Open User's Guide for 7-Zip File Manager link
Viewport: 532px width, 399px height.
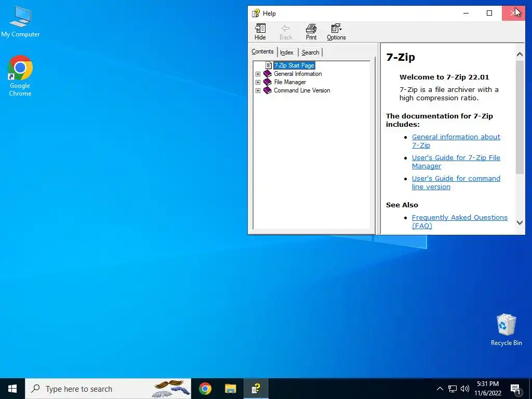click(456, 162)
